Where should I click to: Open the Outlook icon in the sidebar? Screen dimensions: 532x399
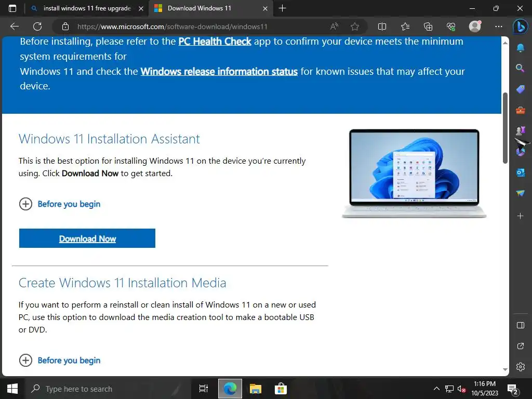pos(520,172)
